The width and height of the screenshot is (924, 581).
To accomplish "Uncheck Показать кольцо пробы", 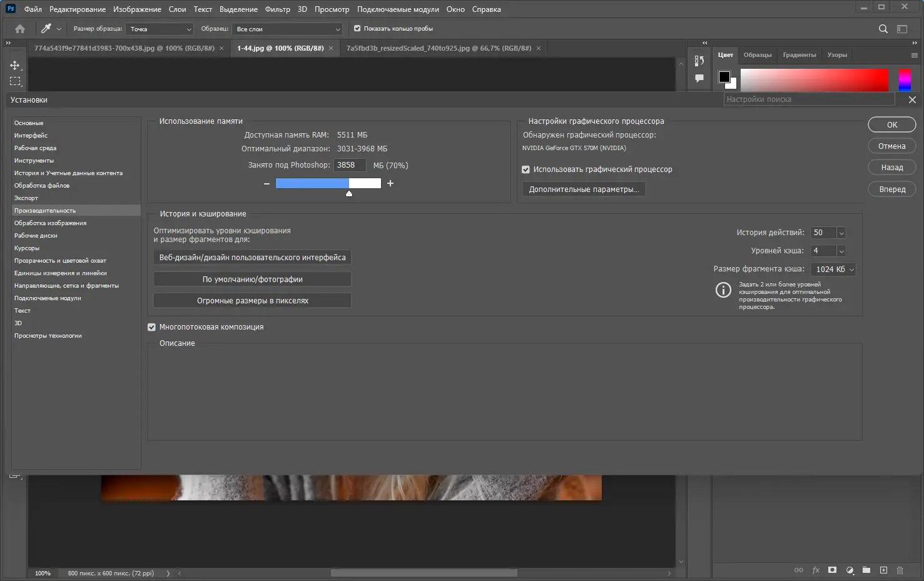I will (x=357, y=28).
